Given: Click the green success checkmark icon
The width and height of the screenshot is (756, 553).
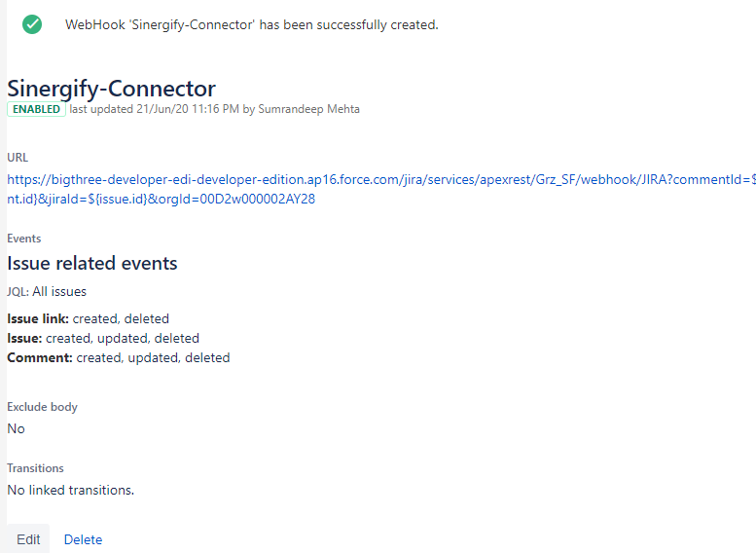Looking at the screenshot, I should pyautogui.click(x=32, y=24).
